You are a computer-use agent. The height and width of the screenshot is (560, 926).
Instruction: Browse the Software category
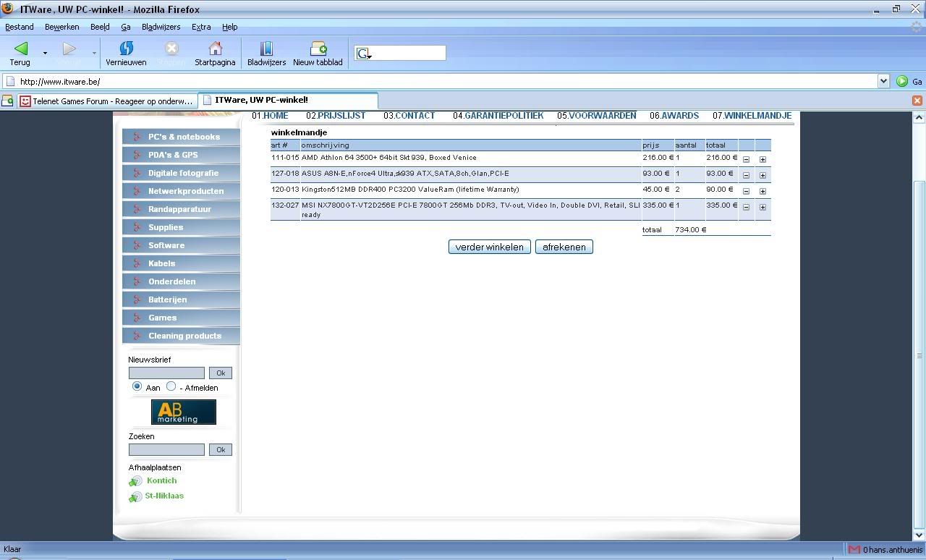pos(181,245)
